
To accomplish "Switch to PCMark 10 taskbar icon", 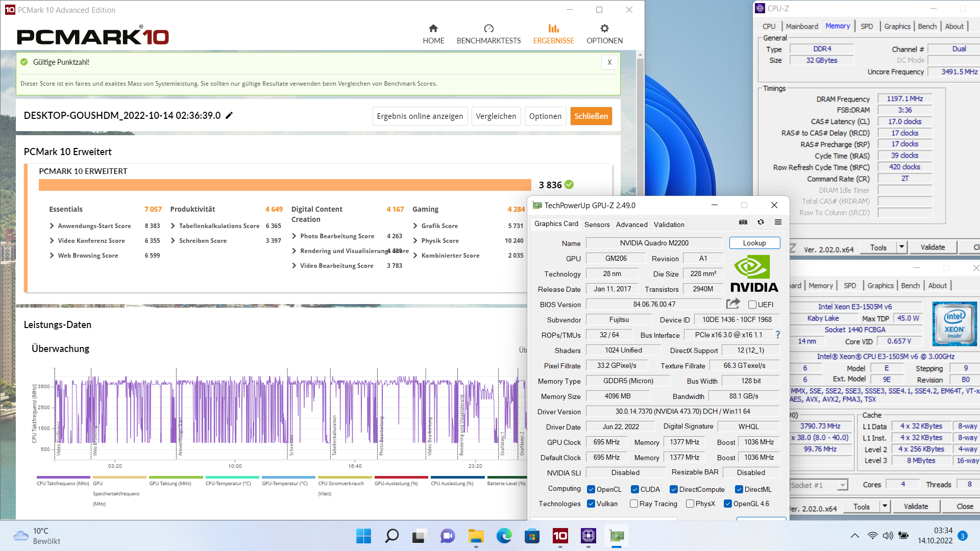I will (560, 536).
